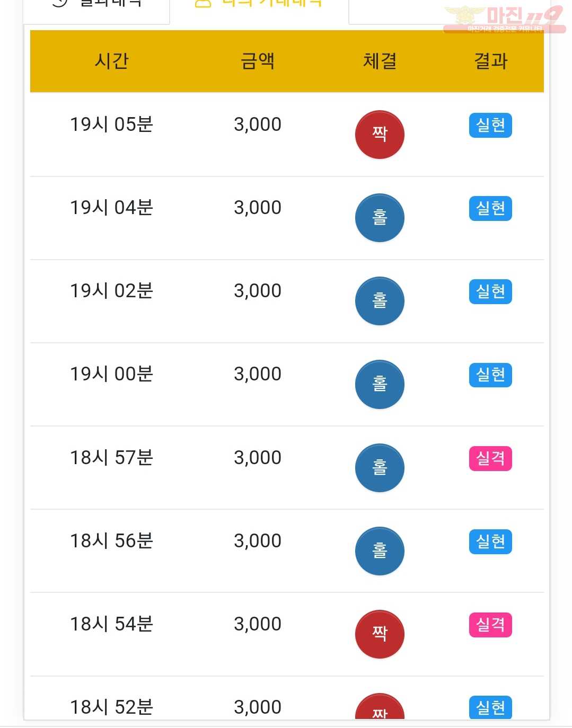Tap the blue 홀 circle for 19시 00분
The height and width of the screenshot is (728, 572).
380,384
